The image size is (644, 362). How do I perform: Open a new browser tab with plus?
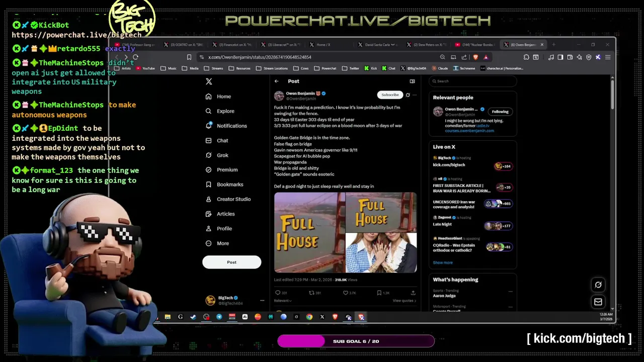click(553, 45)
